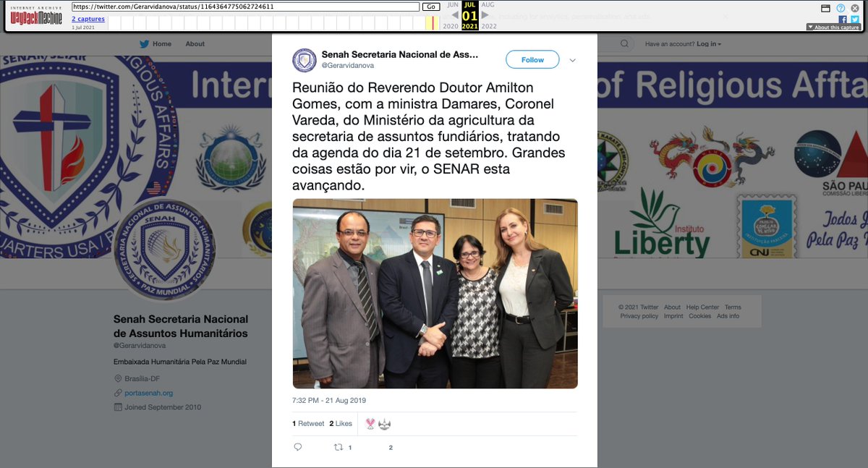Click the Wayback URL input field
The height and width of the screenshot is (468, 868).
tap(245, 7)
